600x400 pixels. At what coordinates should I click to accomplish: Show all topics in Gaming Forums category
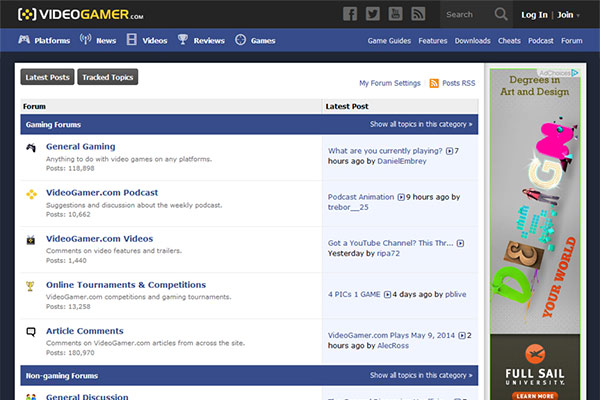coord(421,124)
